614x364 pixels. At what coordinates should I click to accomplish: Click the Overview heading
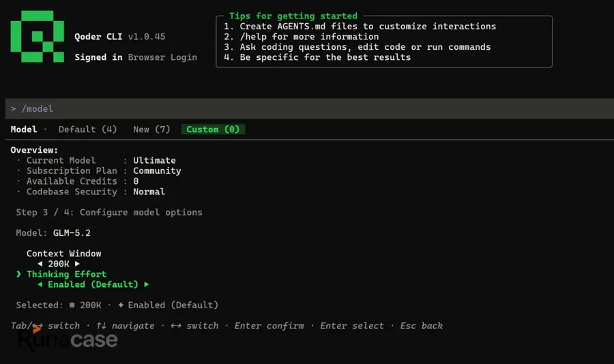tap(34, 150)
